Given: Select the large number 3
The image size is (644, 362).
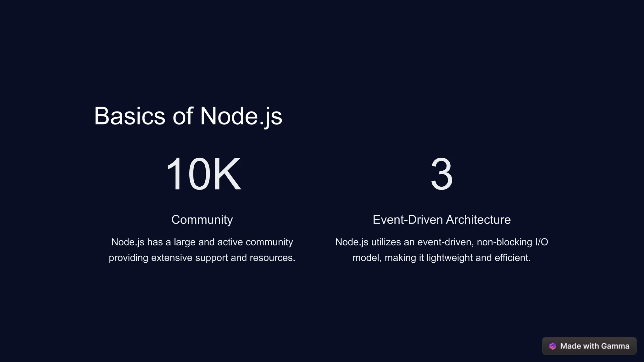Looking at the screenshot, I should [441, 174].
